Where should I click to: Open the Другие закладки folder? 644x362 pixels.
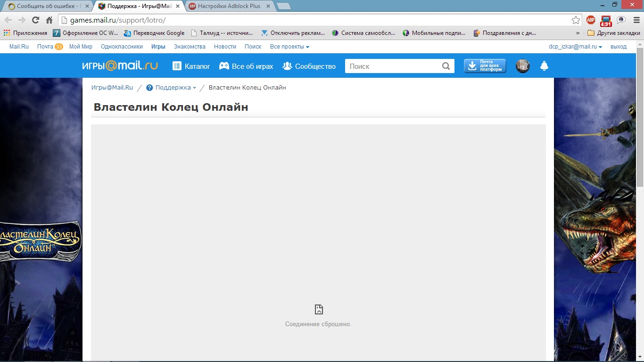613,33
